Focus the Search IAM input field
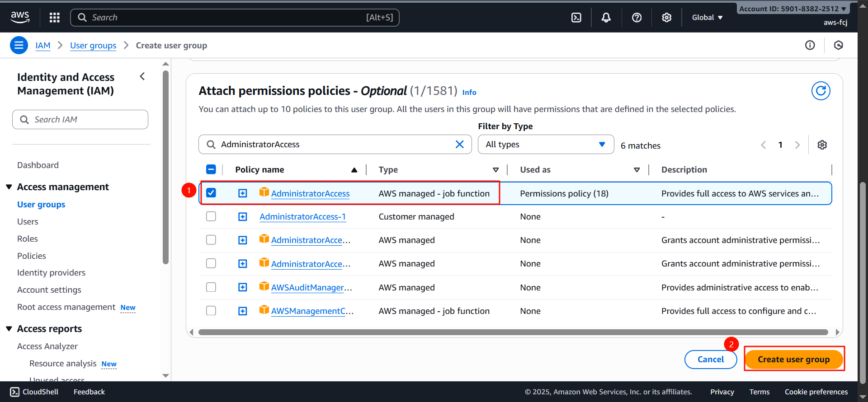The image size is (868, 402). tap(80, 120)
